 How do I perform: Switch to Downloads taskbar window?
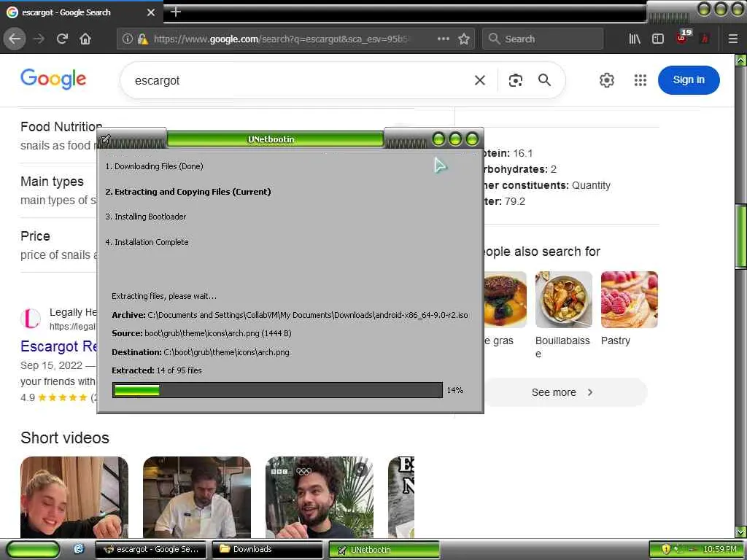(x=267, y=549)
